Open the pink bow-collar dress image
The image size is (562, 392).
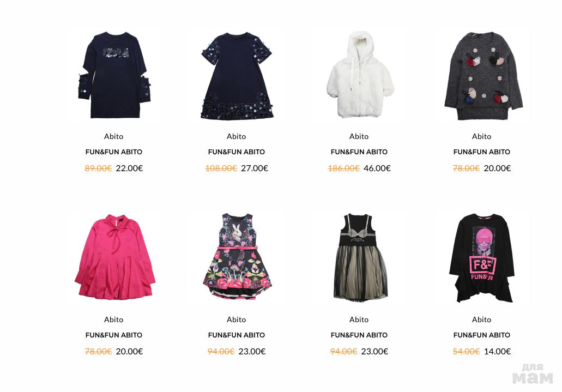pos(114,257)
